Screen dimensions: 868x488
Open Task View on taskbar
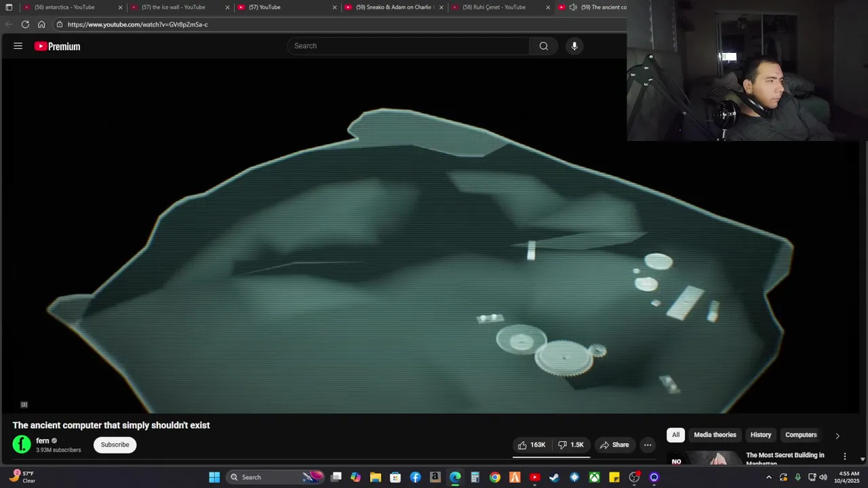pos(336,477)
